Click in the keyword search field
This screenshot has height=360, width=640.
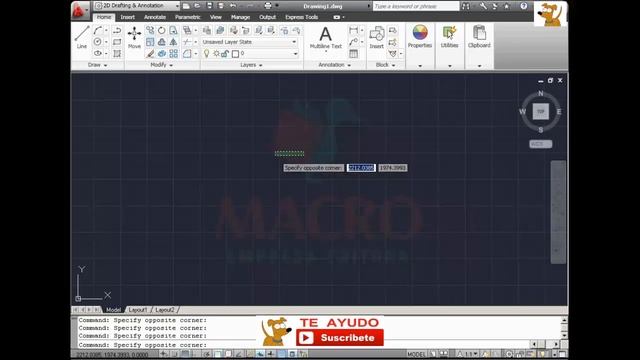point(416,6)
